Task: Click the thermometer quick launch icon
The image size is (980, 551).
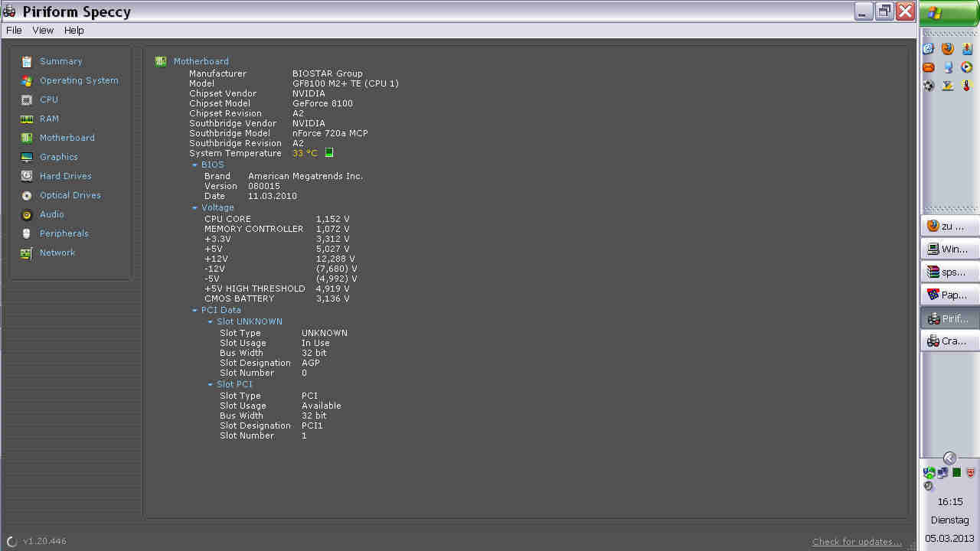Action: click(967, 86)
